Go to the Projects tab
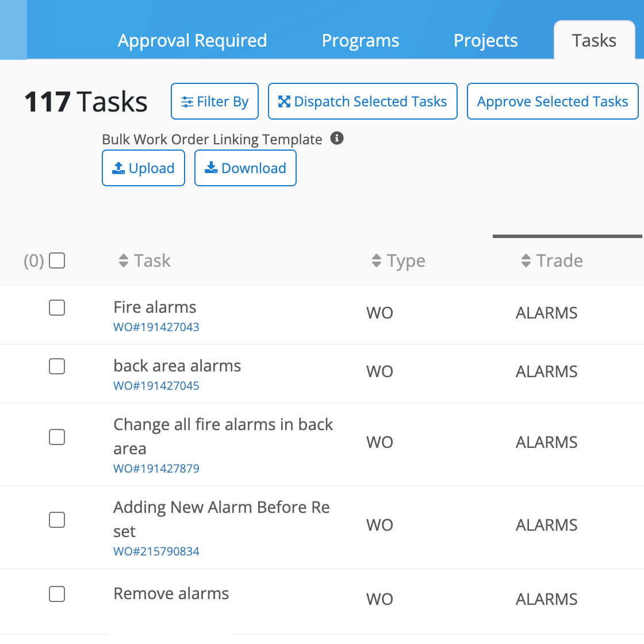The height and width of the screenshot is (644, 644). pos(486,41)
